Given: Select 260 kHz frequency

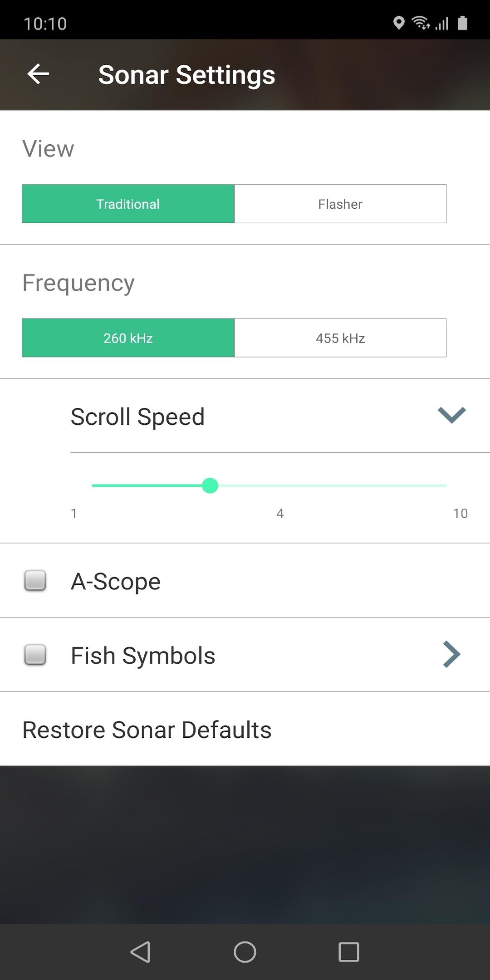Looking at the screenshot, I should (x=128, y=338).
